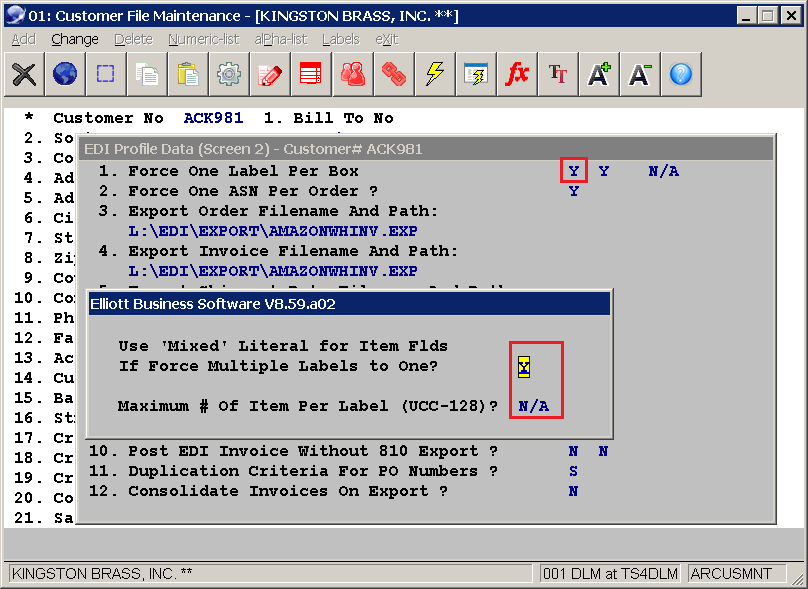Open the Change menu
Image resolution: width=808 pixels, height=589 pixels.
pyautogui.click(x=75, y=39)
